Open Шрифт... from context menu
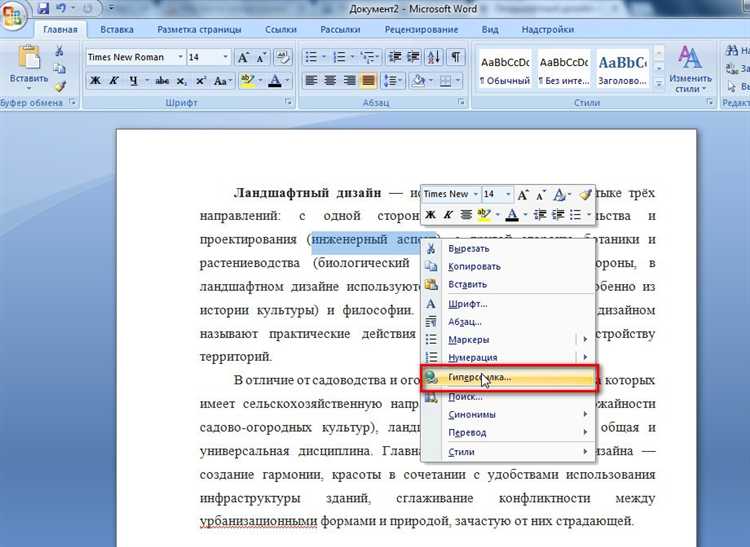Image resolution: width=750 pixels, height=547 pixels. point(507,304)
